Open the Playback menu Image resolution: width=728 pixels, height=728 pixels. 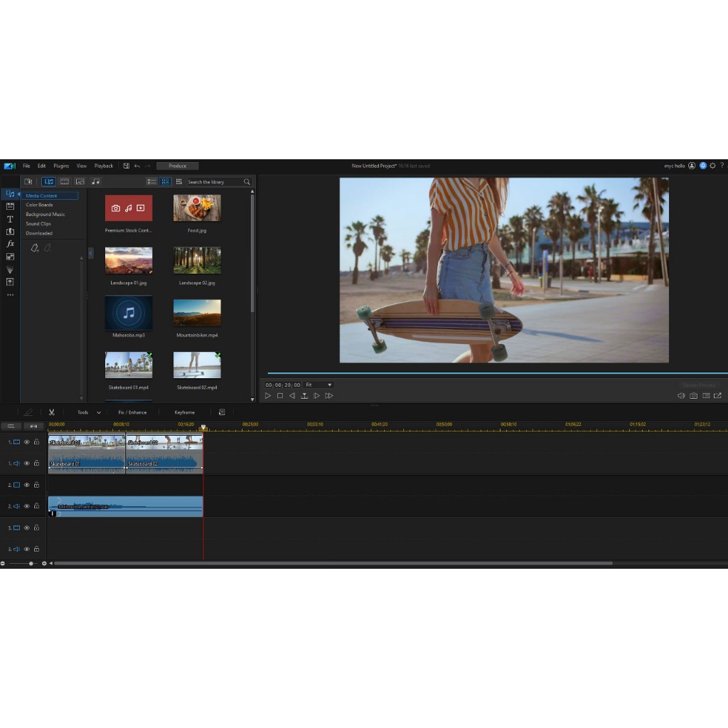[104, 166]
